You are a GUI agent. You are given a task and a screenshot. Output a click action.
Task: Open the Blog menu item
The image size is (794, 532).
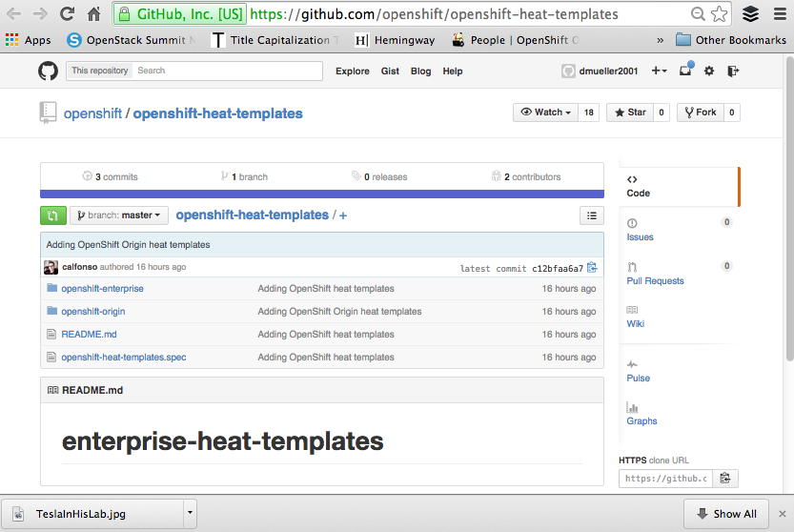click(420, 72)
